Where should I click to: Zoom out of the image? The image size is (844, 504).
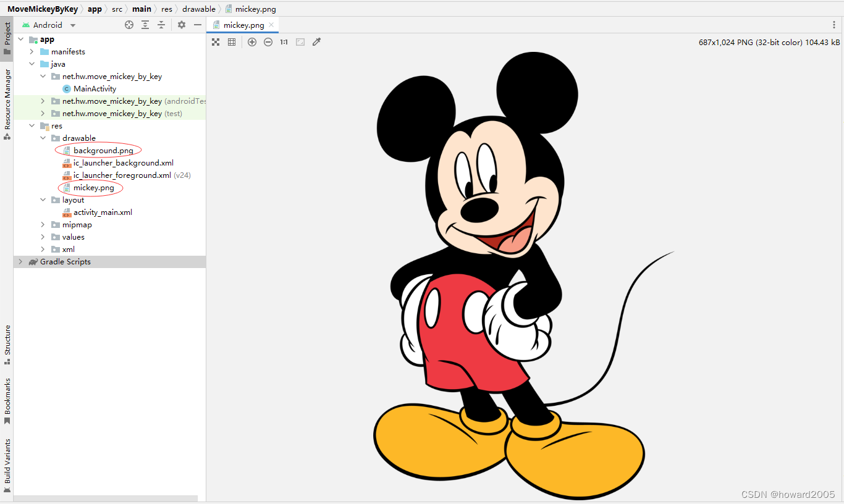(x=268, y=42)
